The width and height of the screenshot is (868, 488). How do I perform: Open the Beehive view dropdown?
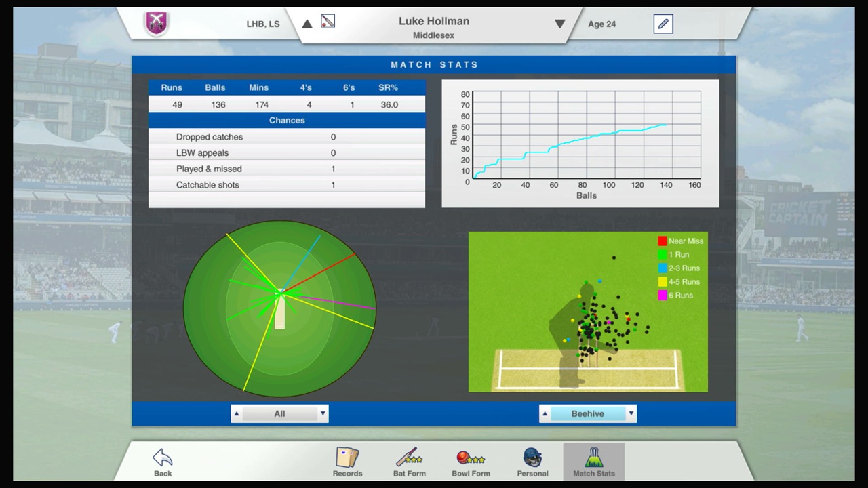[x=630, y=413]
